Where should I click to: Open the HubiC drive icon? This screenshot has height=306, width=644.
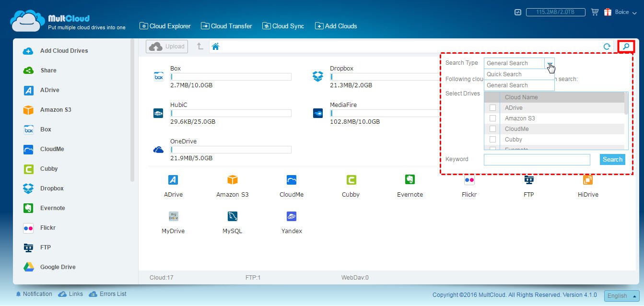click(158, 113)
